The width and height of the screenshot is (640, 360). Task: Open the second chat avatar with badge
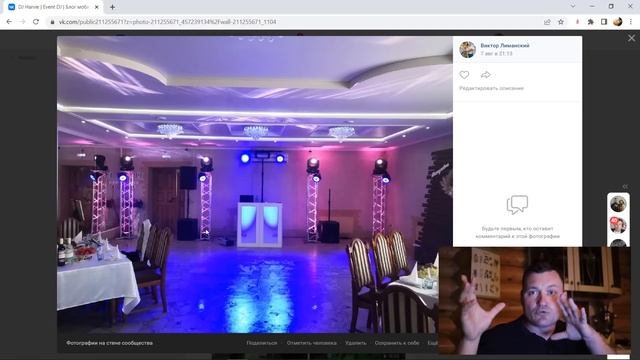coord(618,225)
